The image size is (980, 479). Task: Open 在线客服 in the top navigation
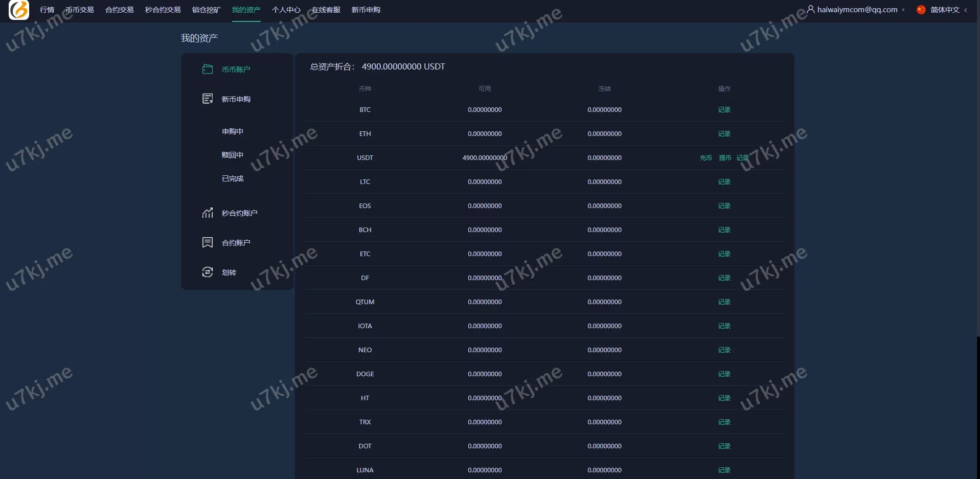pyautogui.click(x=326, y=10)
